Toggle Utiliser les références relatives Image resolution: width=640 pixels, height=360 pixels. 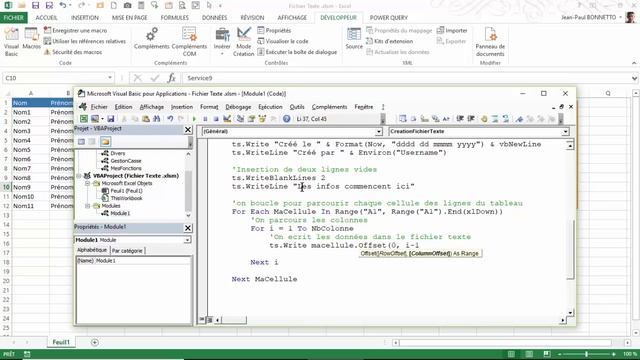point(84,41)
